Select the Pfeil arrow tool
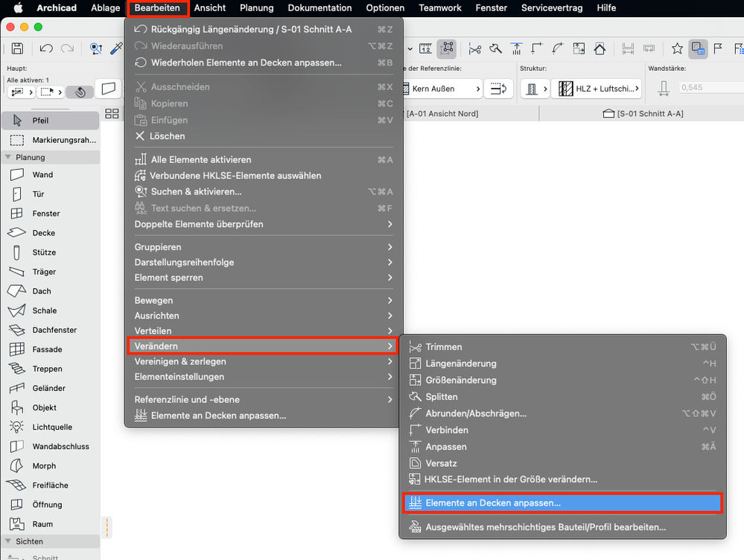This screenshot has width=744, height=560. [51, 121]
